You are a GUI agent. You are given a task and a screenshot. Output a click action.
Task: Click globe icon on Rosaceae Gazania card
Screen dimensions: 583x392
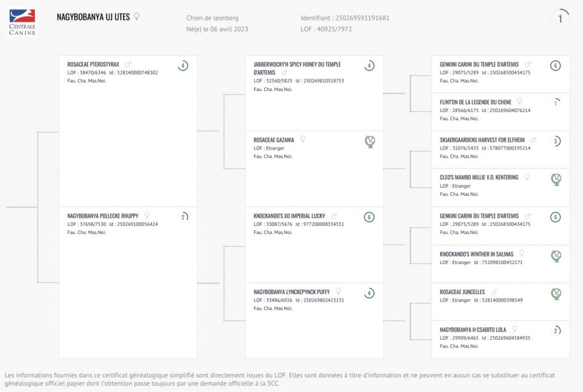pyautogui.click(x=370, y=142)
